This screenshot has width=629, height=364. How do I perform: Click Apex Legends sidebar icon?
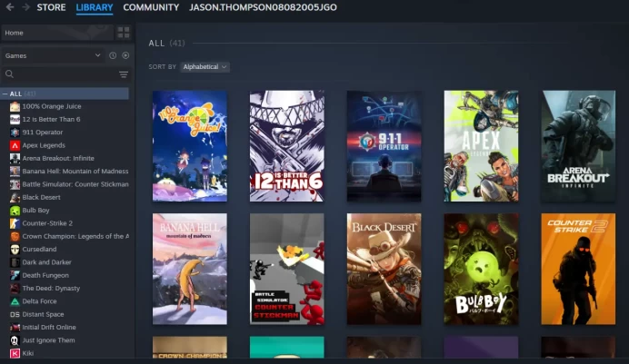pyautogui.click(x=15, y=145)
